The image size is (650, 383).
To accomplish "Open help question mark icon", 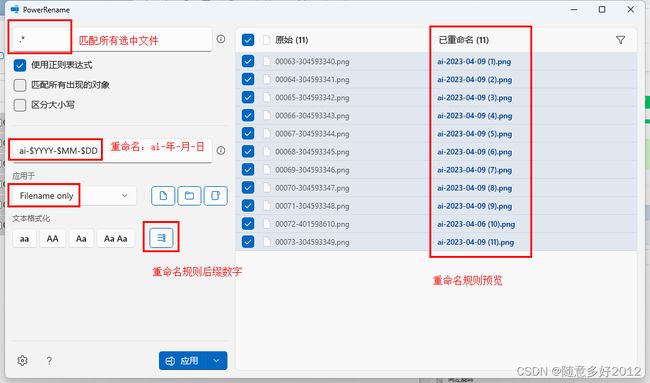I will (x=49, y=360).
